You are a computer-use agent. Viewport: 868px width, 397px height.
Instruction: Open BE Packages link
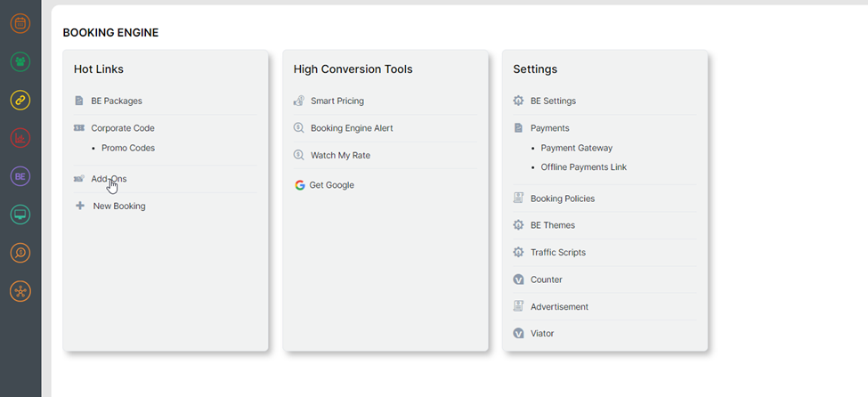pyautogui.click(x=116, y=101)
